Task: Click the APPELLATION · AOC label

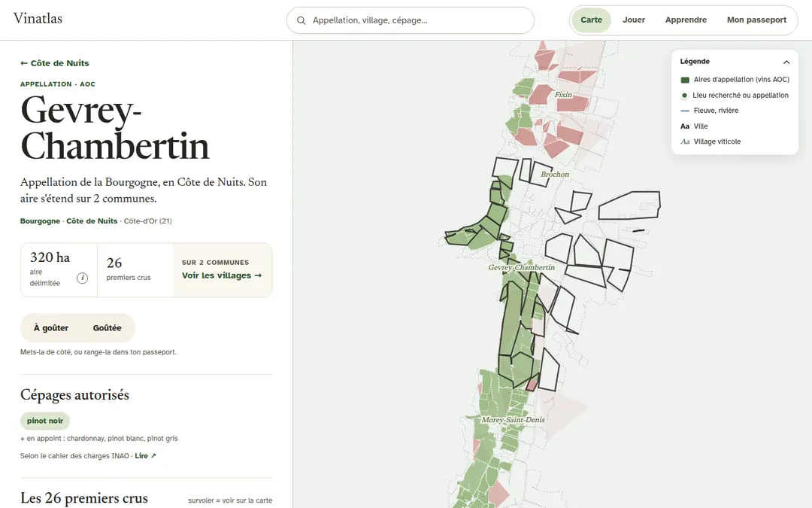Action: tap(57, 84)
